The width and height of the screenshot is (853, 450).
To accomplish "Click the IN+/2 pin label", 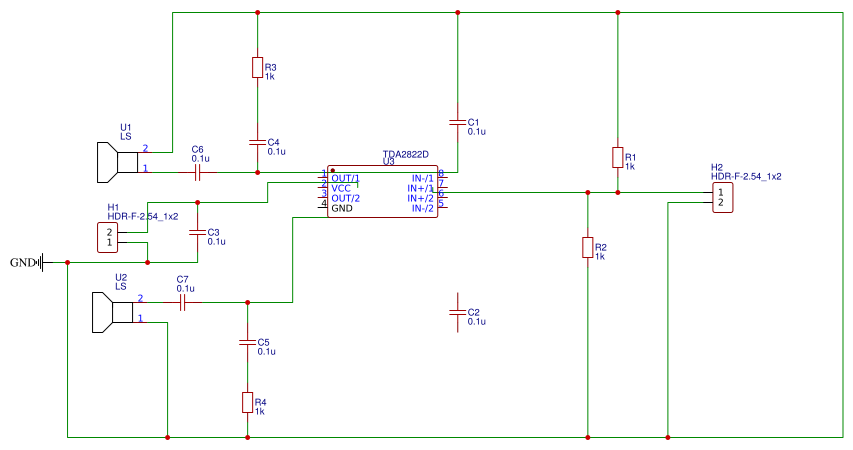I will [421, 198].
